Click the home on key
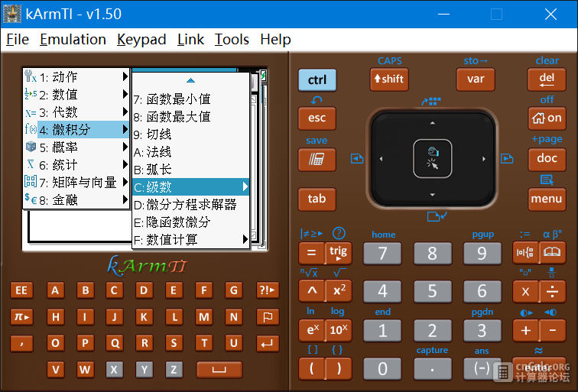 [547, 118]
